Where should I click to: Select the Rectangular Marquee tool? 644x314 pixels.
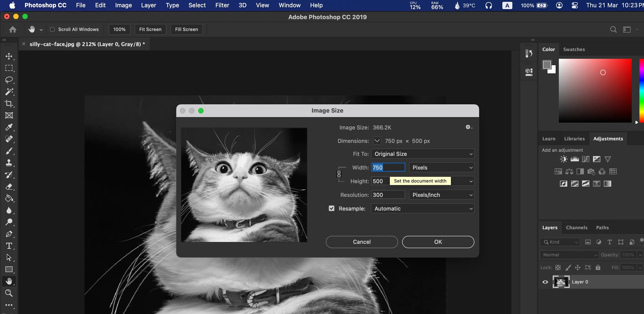click(9, 68)
